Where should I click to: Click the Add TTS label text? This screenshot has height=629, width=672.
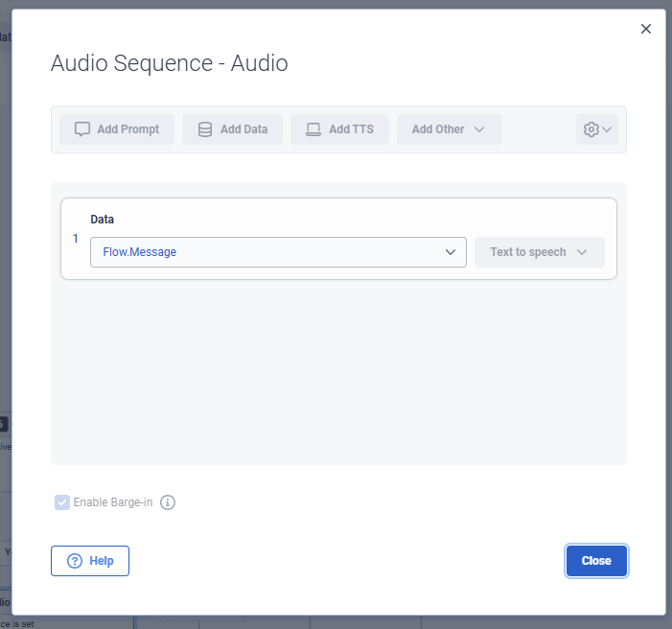(x=352, y=129)
